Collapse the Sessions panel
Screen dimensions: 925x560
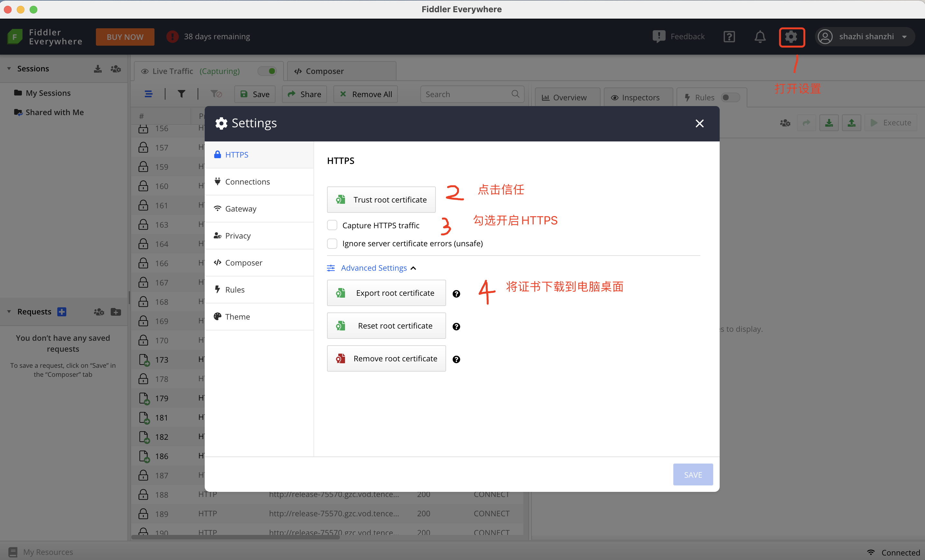click(8, 69)
